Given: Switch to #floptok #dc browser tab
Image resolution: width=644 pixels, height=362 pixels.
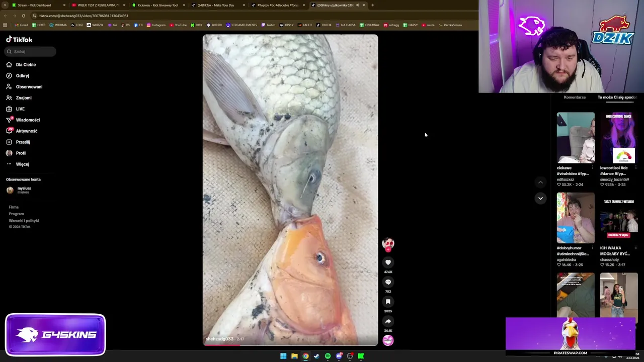Looking at the screenshot, I should click(x=278, y=5).
